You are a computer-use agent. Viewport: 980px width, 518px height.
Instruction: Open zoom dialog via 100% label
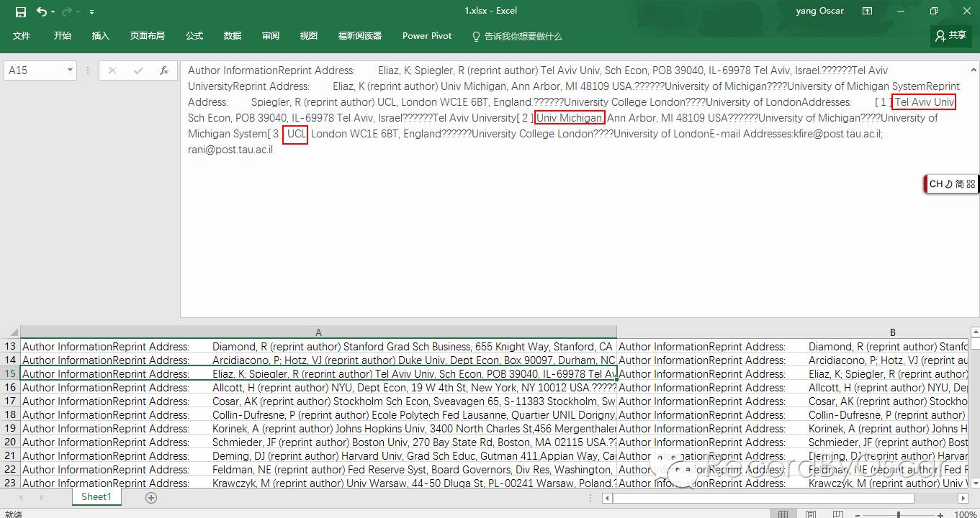point(965,514)
